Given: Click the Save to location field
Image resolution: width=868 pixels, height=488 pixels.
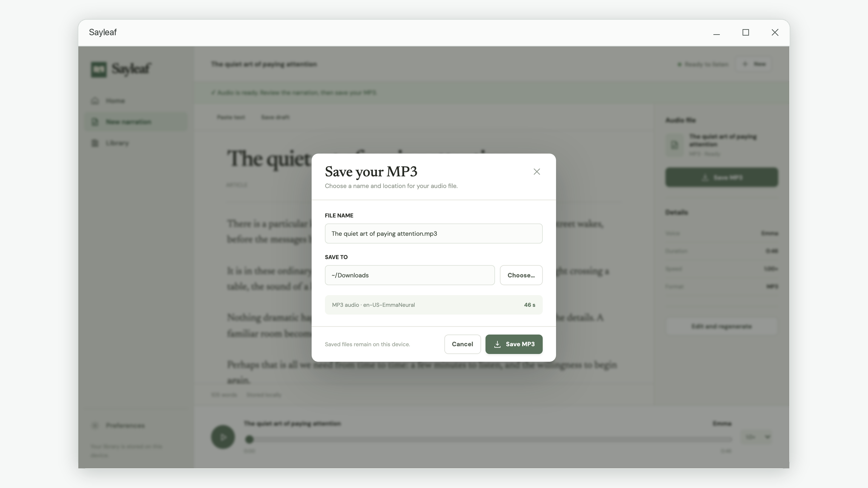Looking at the screenshot, I should [x=410, y=275].
